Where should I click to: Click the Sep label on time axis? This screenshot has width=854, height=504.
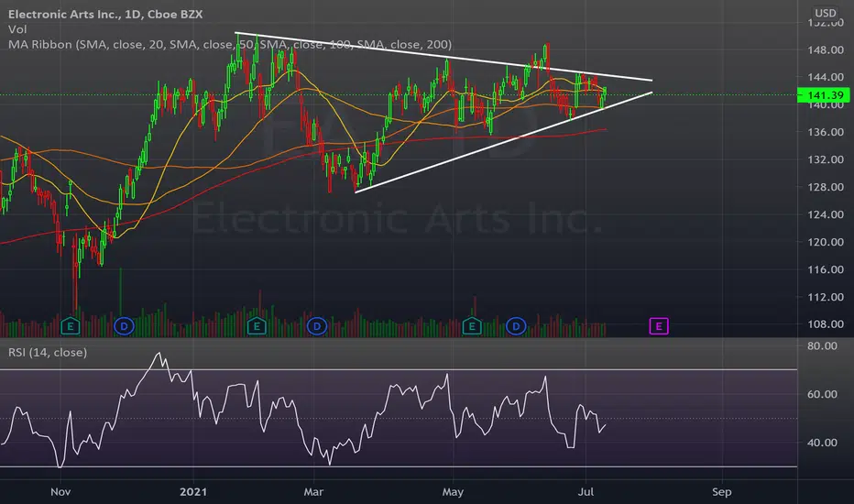[x=722, y=492]
